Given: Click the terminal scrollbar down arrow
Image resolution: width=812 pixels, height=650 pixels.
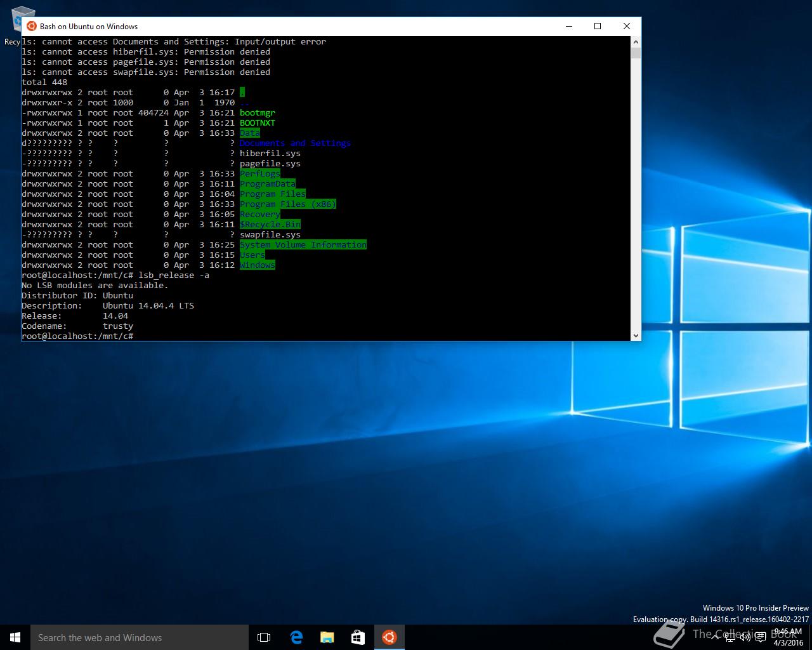Looking at the screenshot, I should (636, 335).
